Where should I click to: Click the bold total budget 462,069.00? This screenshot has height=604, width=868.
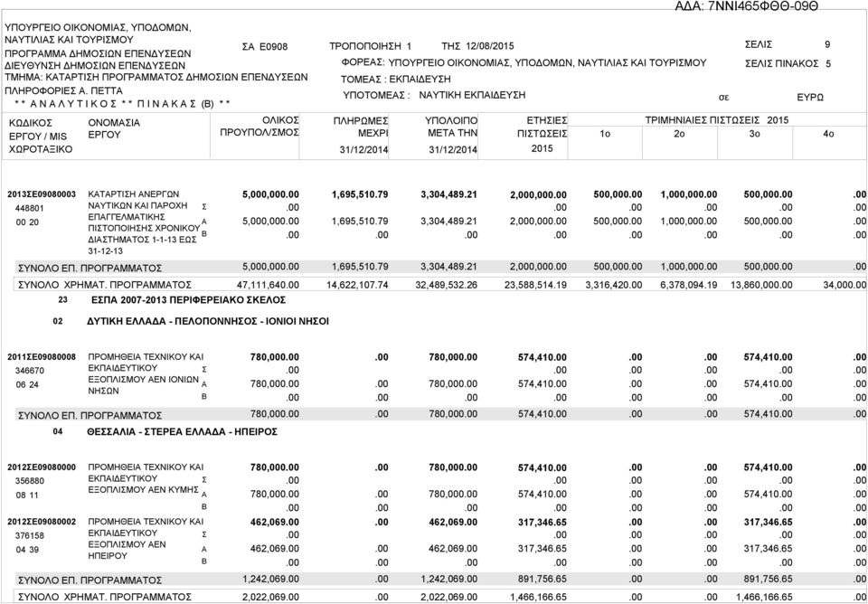(x=275, y=522)
